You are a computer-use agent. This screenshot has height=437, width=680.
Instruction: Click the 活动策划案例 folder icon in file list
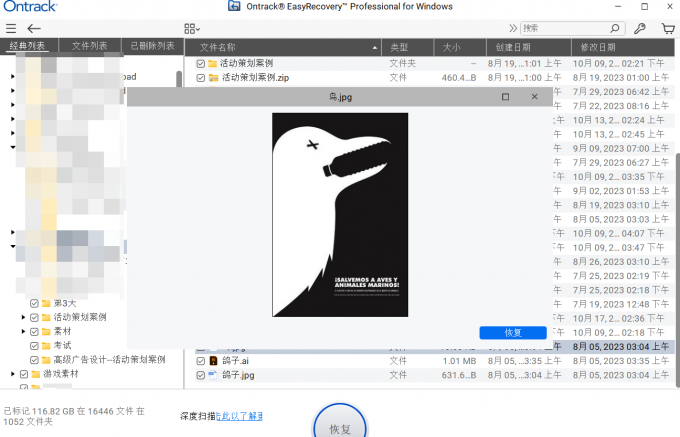coord(212,64)
